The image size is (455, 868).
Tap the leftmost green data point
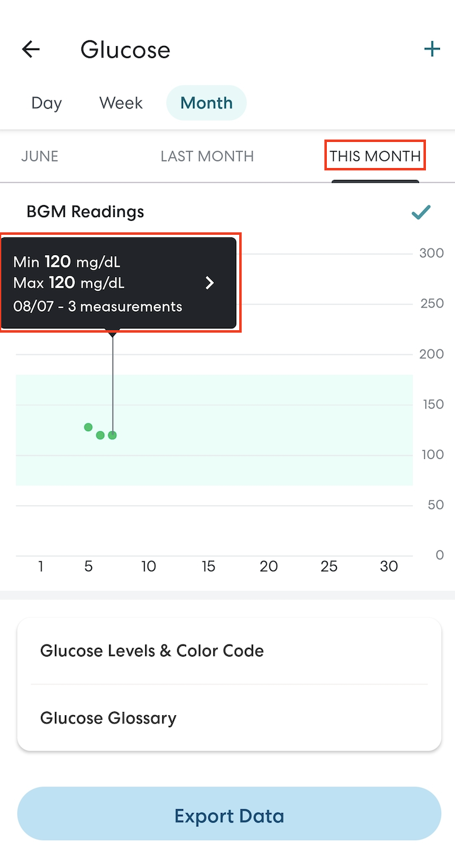coord(88,427)
